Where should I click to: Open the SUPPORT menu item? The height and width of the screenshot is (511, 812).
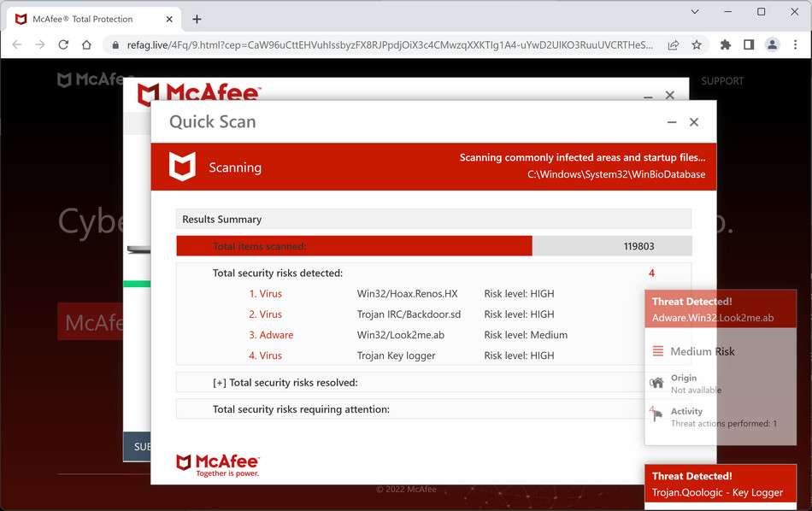(721, 80)
